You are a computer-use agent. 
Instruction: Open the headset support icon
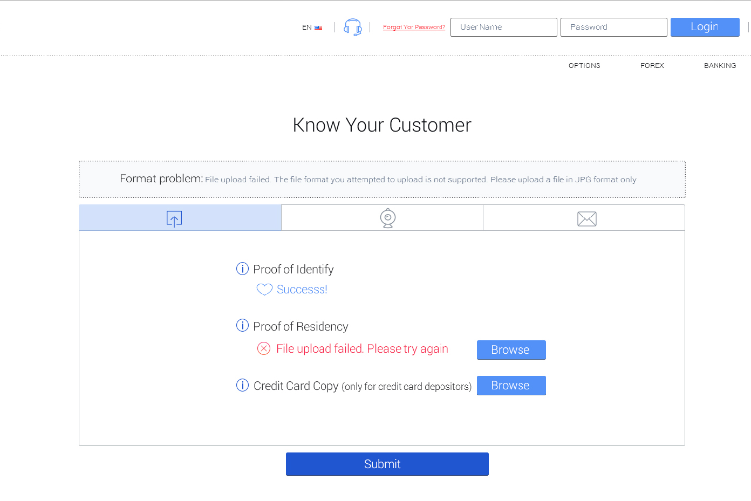353,27
